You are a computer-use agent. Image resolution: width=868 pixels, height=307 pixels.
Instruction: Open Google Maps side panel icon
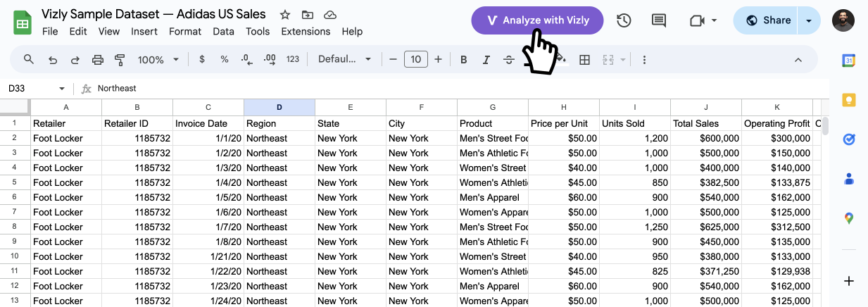[x=849, y=218]
